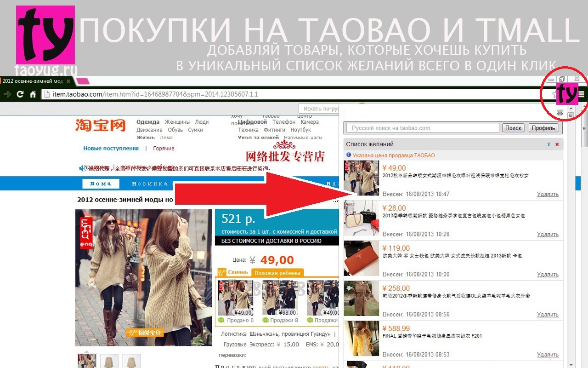
Task: Open the Профиль button
Action: (x=543, y=128)
